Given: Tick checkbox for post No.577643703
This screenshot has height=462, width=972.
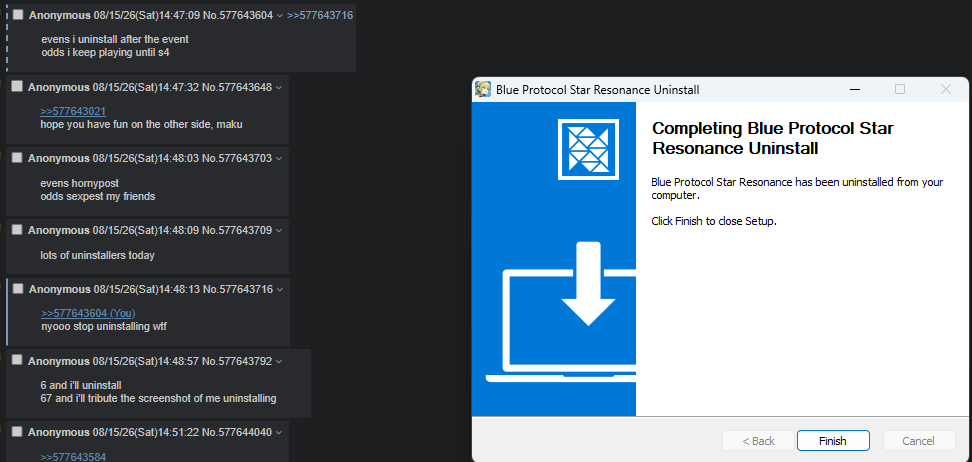Looking at the screenshot, I should 17,158.
